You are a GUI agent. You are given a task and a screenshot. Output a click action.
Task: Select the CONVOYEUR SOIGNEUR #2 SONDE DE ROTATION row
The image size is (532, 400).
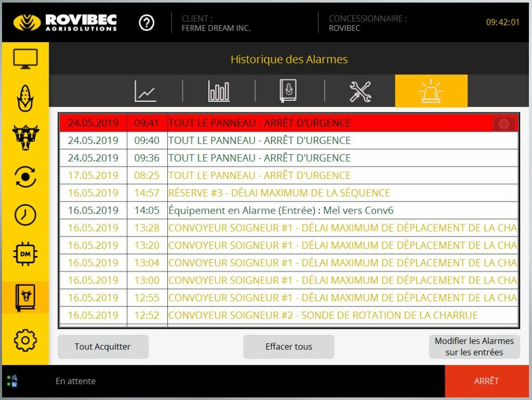pos(289,315)
